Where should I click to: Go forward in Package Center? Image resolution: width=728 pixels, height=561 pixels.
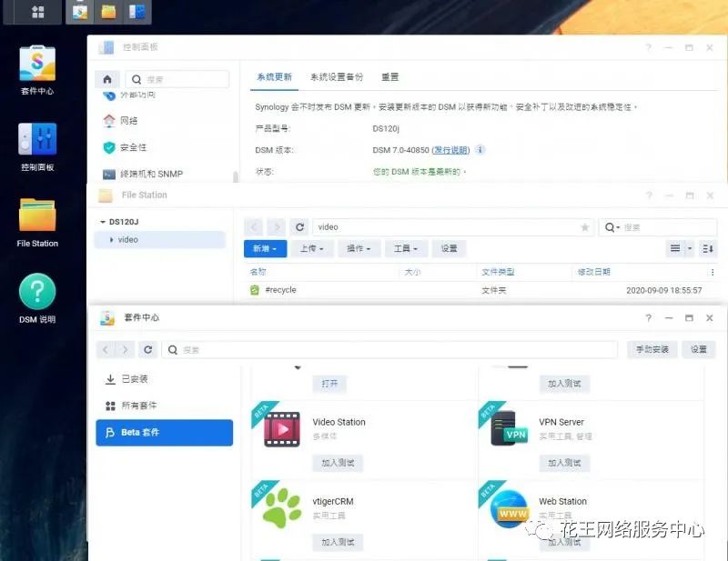[125, 349]
